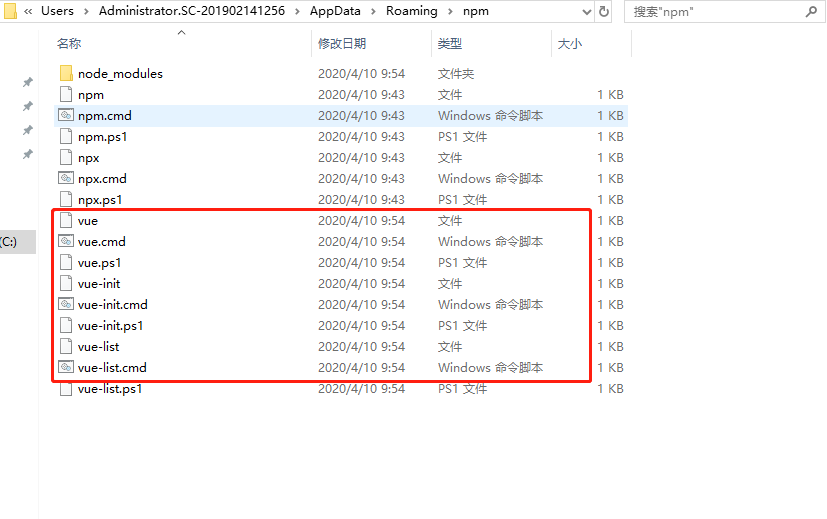Go to Roaming in breadcrumb path
Viewport: 827px width, 519px height.
(411, 11)
